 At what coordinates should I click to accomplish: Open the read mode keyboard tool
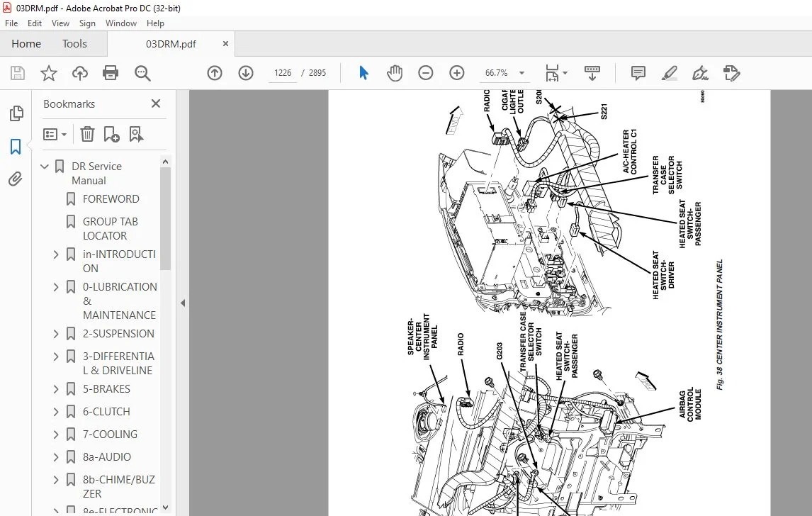pos(592,73)
